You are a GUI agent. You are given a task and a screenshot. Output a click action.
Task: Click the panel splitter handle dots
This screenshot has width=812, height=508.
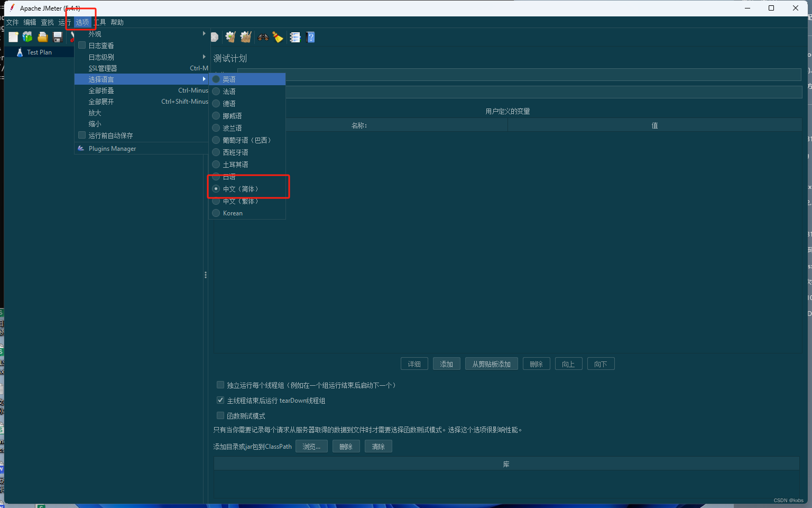tap(206, 275)
